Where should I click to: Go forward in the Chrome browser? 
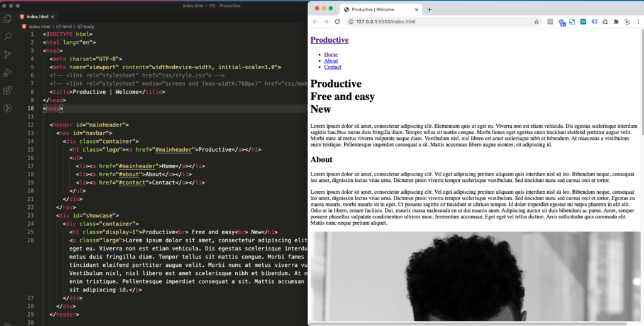pyautogui.click(x=326, y=22)
